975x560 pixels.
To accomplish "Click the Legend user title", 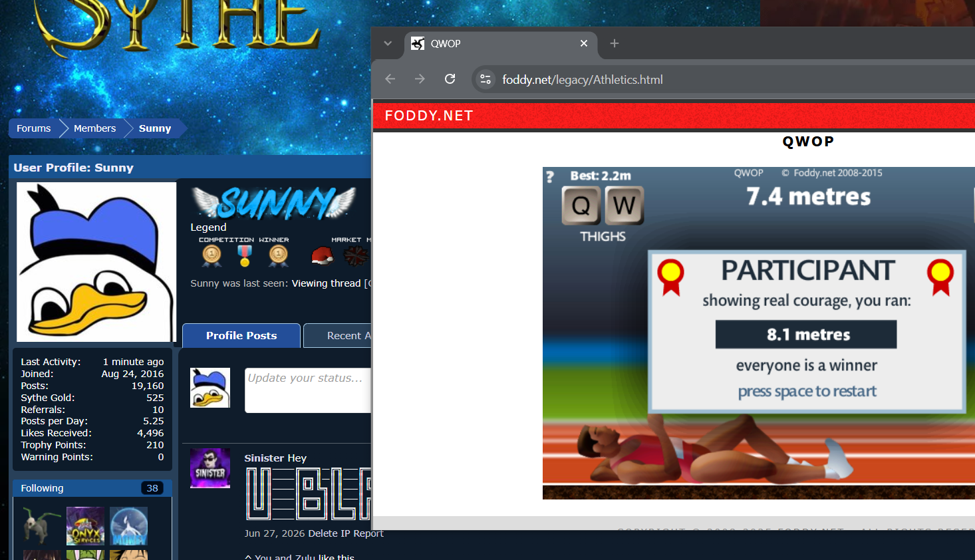I will (208, 227).
